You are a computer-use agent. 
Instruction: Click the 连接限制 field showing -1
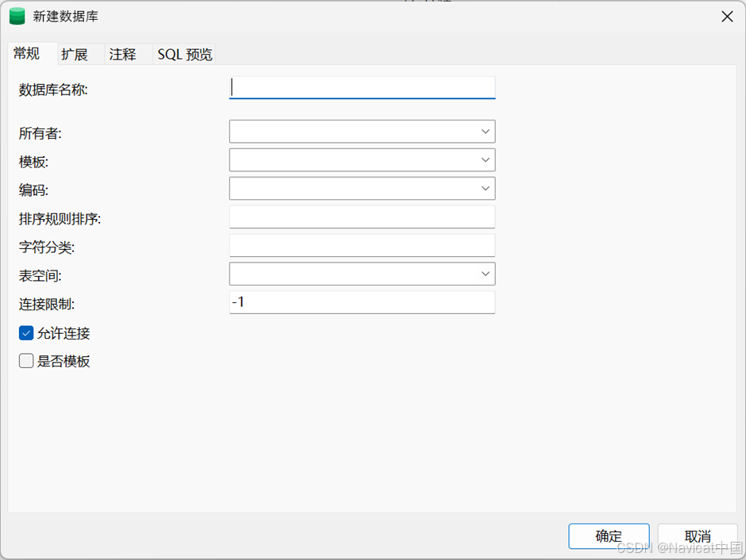point(362,302)
